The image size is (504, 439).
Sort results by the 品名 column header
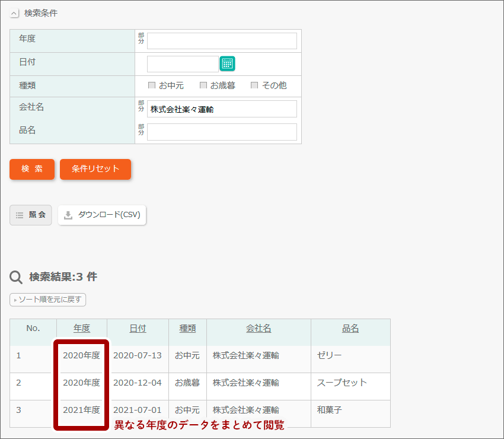tap(350, 327)
